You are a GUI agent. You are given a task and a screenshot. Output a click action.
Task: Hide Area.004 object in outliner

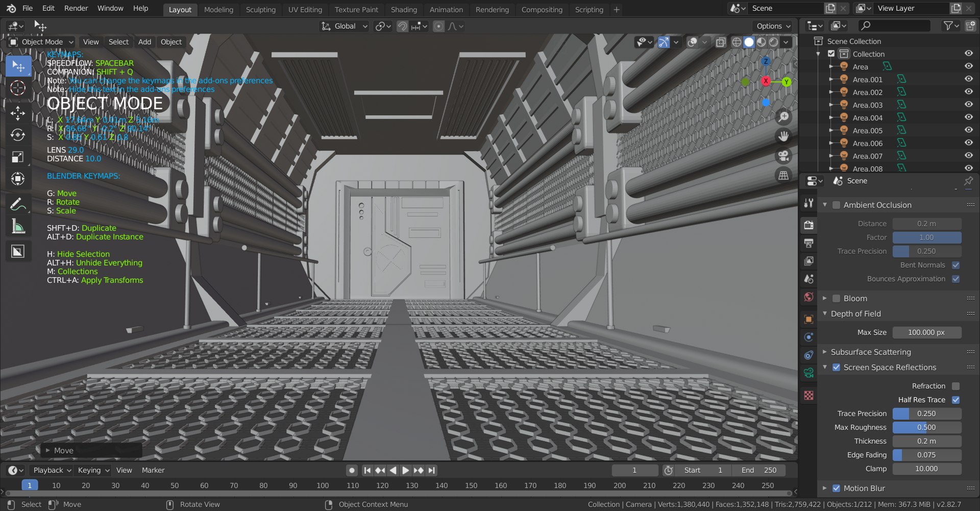point(968,117)
